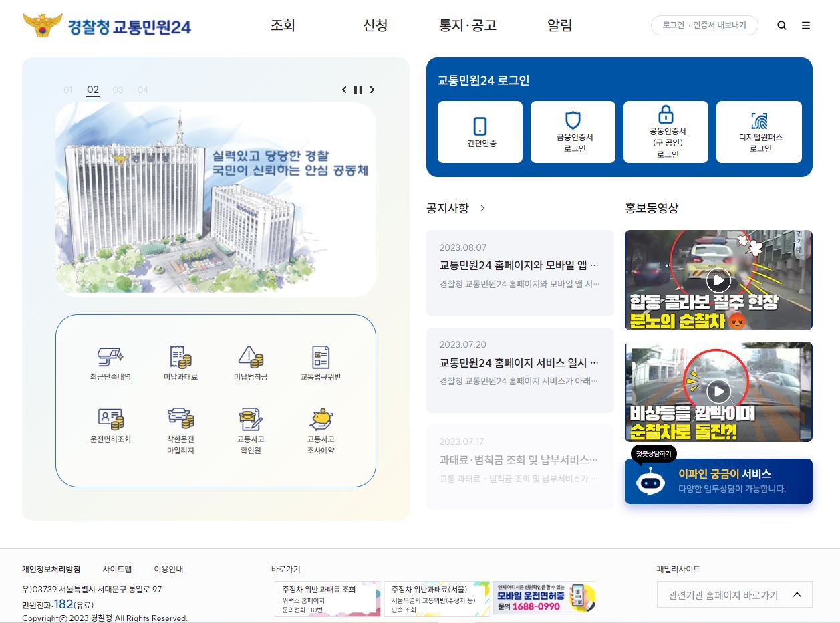Screen dimensions: 840x623
Task: Click 로그인·인증서 내보내기 button
Action: point(704,25)
